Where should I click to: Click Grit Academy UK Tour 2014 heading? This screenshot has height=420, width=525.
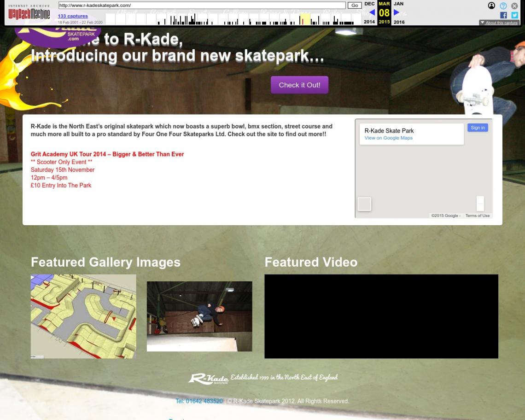[107, 154]
